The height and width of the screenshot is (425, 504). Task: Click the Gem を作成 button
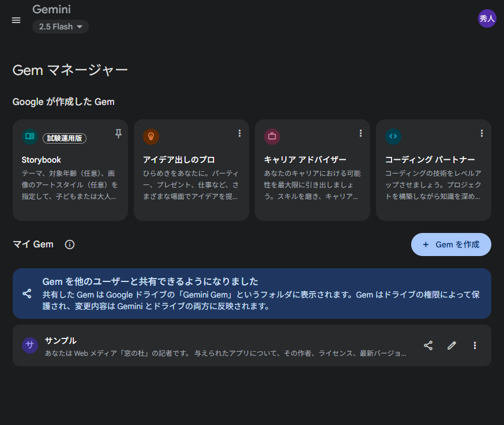(451, 245)
